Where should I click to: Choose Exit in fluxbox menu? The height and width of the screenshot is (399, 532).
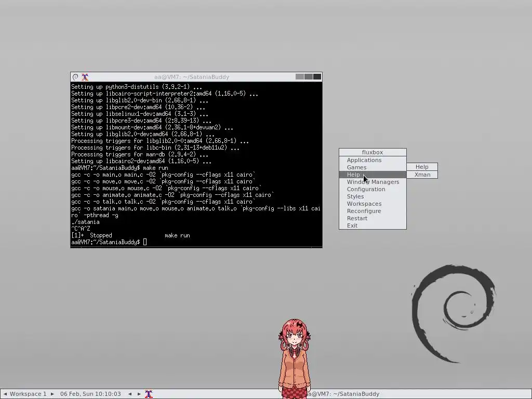pyautogui.click(x=373, y=225)
